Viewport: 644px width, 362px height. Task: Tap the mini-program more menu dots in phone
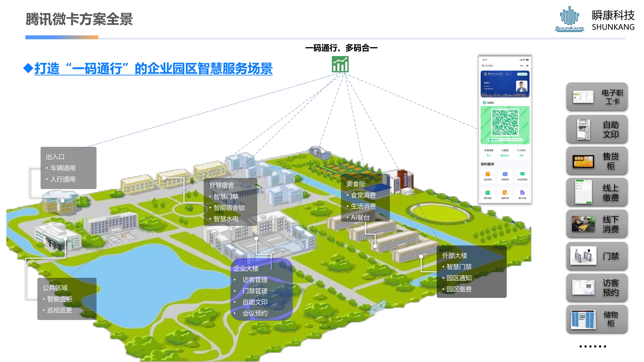click(x=522, y=66)
